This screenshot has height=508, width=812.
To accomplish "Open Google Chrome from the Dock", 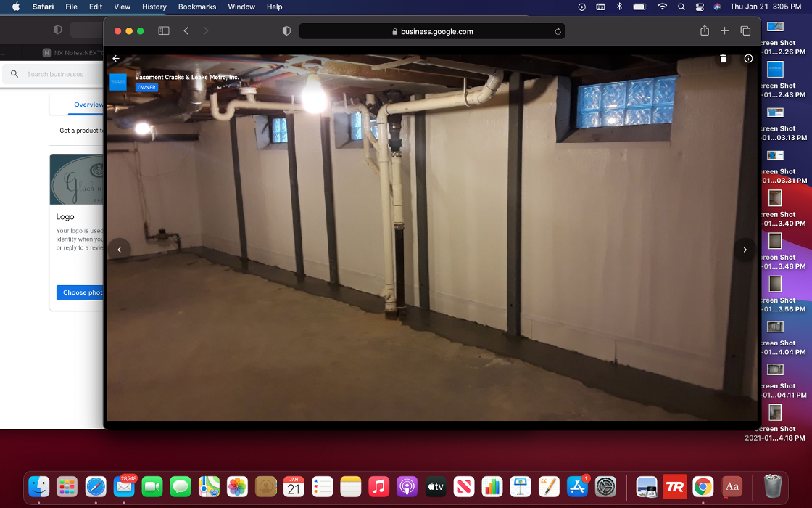I will pos(703,487).
